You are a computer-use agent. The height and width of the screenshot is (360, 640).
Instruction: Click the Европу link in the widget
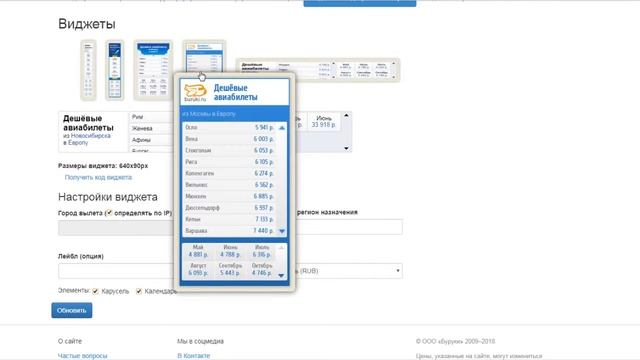(78, 142)
